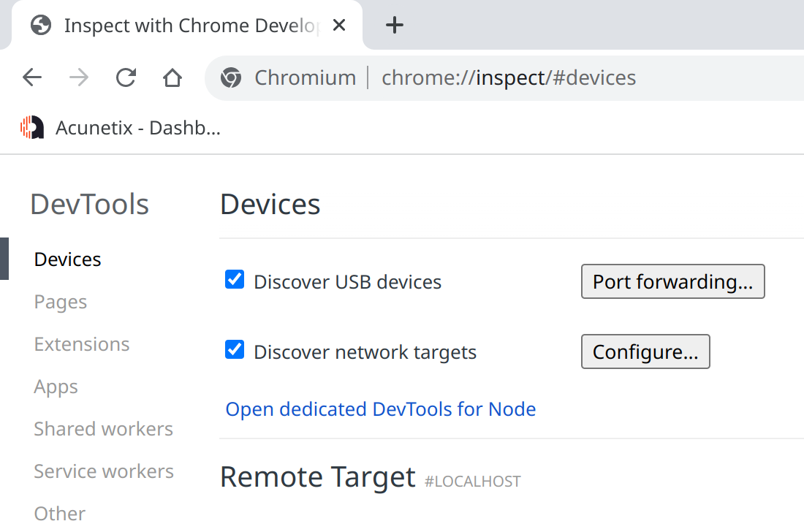This screenshot has height=532, width=804.
Task: Toggle Discover network targets checkbox
Action: [235, 349]
